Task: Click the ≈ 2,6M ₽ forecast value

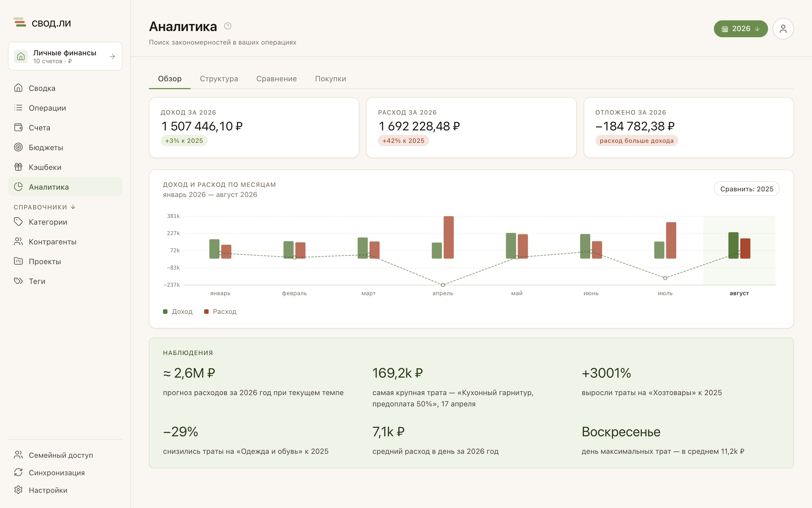Action: point(189,373)
